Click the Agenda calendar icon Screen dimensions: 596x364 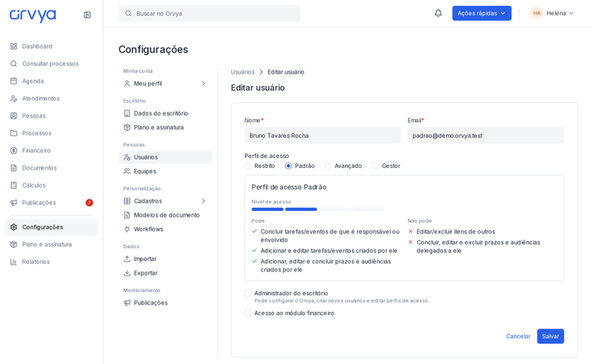14,81
